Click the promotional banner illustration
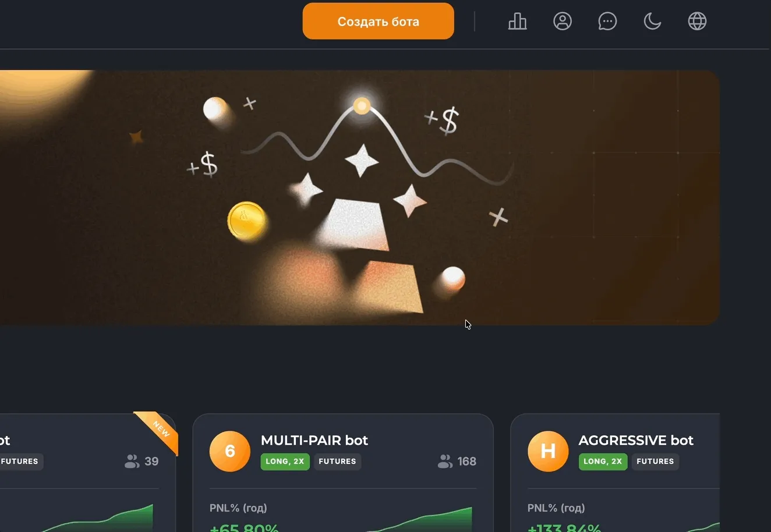This screenshot has height=532, width=771. click(360, 197)
